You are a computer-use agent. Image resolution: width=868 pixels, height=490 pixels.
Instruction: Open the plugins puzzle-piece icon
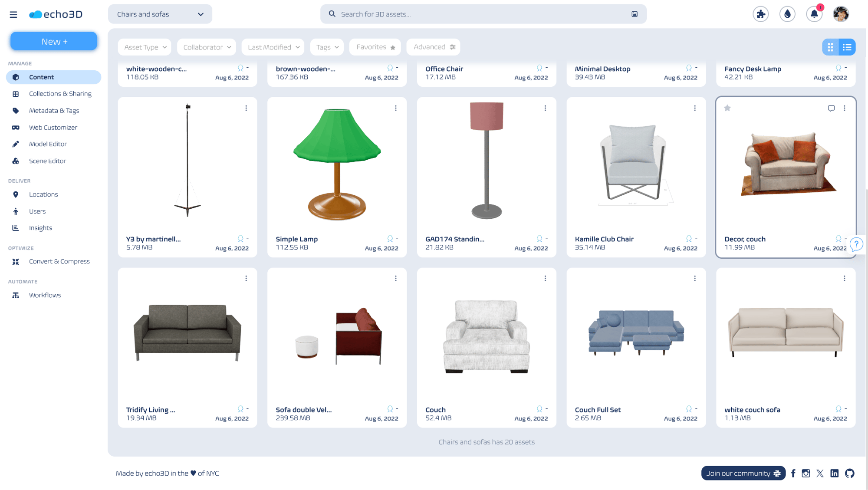[x=760, y=14]
